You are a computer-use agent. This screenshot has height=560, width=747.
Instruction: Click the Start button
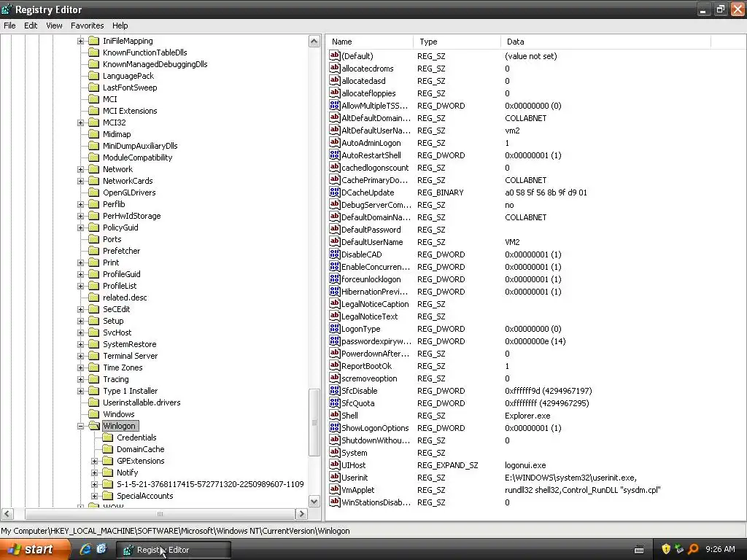[35, 549]
